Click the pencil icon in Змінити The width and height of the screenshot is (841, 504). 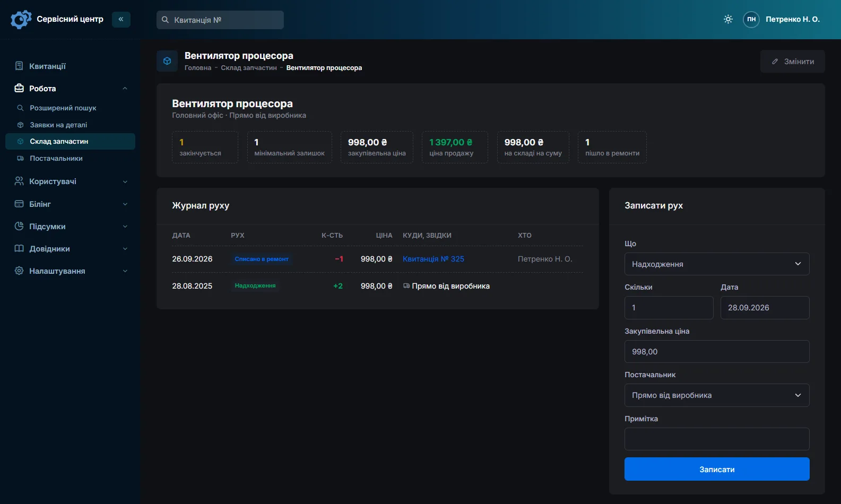pyautogui.click(x=775, y=62)
